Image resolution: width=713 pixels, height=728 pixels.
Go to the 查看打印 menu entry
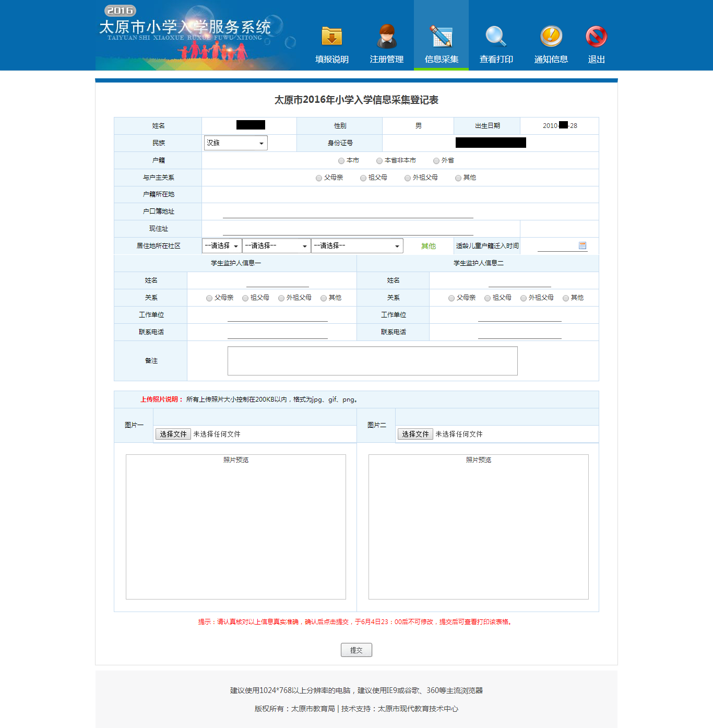pyautogui.click(x=495, y=59)
